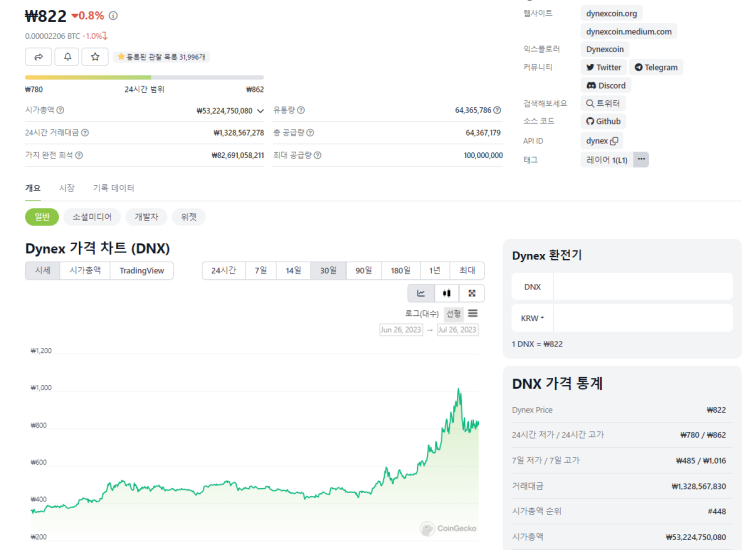
Task: Add Dynex to favorites with star icon
Action: click(95, 57)
